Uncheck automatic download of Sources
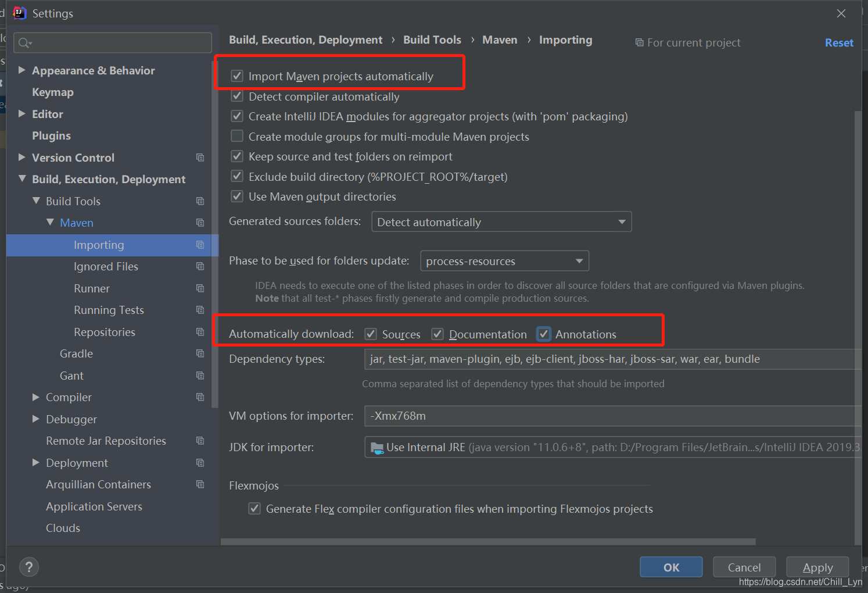The height and width of the screenshot is (593, 868). tap(371, 334)
